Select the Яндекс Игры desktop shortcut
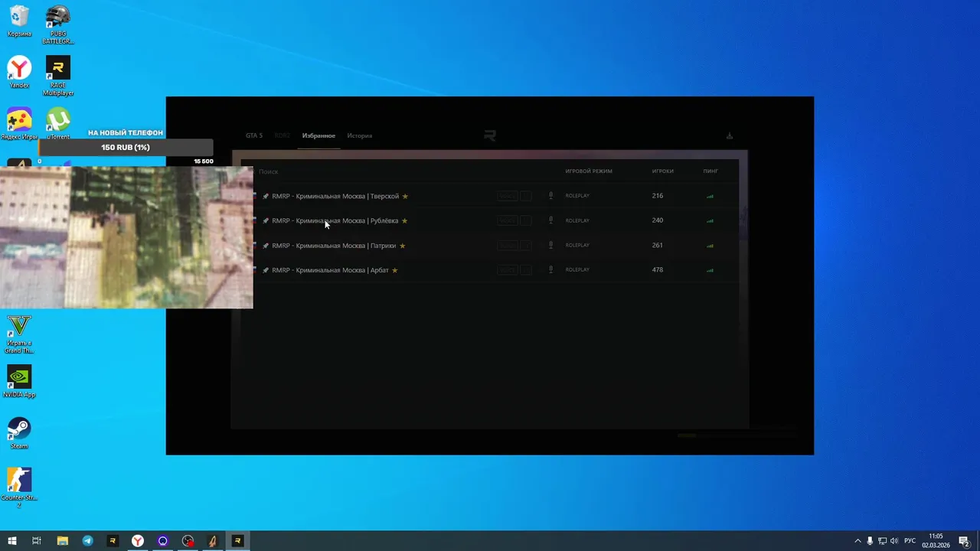Image resolution: width=980 pixels, height=551 pixels. coord(19,124)
